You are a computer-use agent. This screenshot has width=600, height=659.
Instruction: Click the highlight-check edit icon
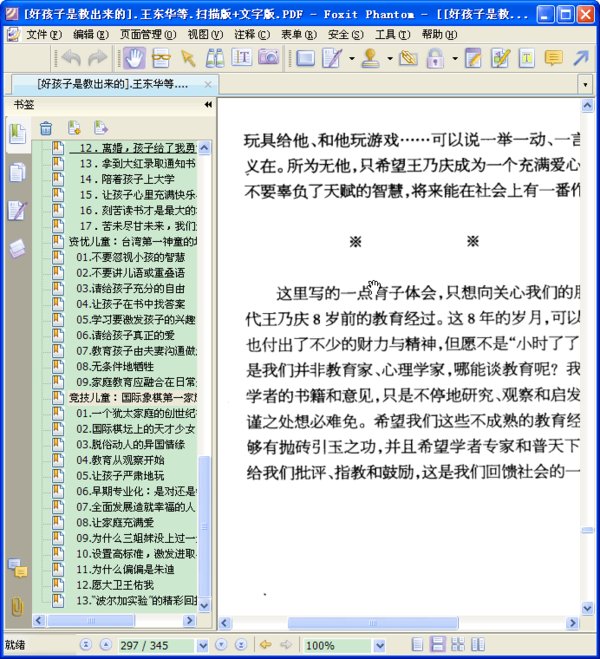500,58
